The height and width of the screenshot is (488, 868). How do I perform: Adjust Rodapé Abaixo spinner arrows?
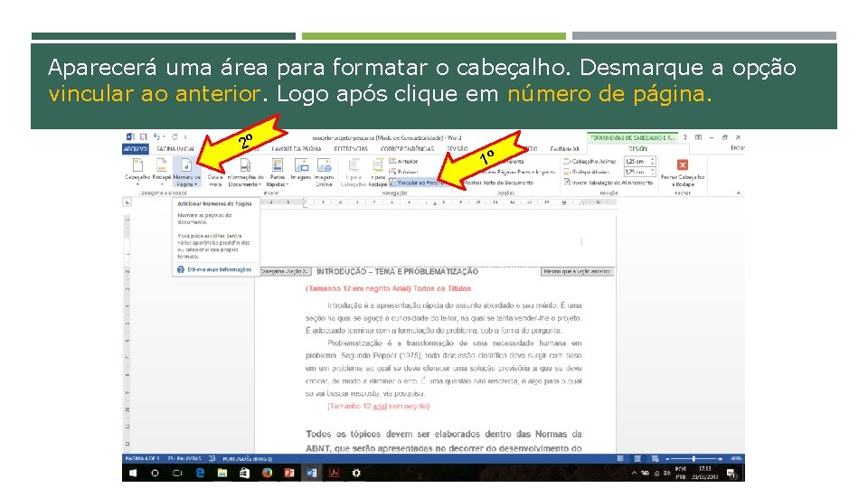[652, 172]
